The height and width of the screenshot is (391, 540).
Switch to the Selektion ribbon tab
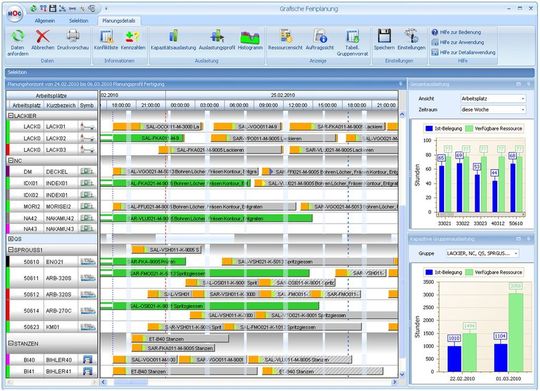click(x=79, y=21)
